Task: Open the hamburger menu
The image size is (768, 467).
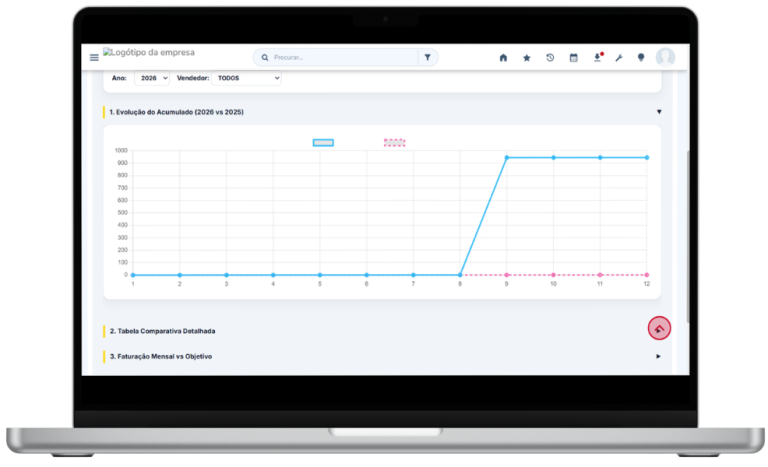Action: point(94,58)
